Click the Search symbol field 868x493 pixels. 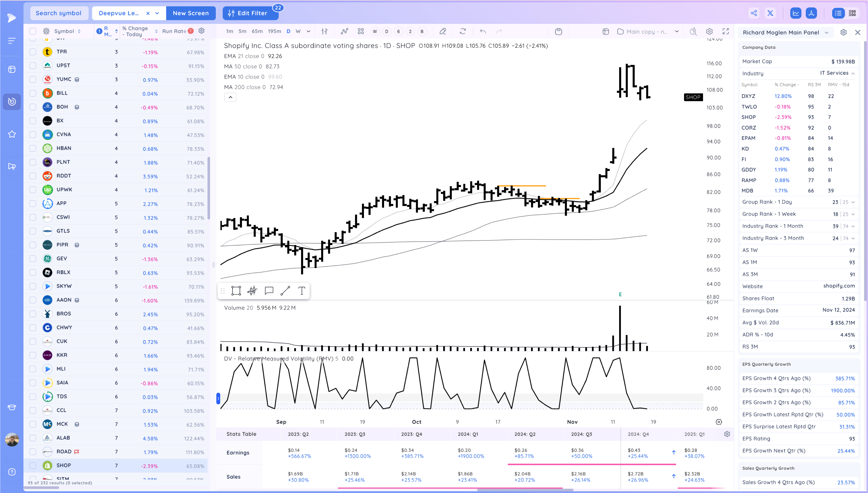pyautogui.click(x=59, y=13)
